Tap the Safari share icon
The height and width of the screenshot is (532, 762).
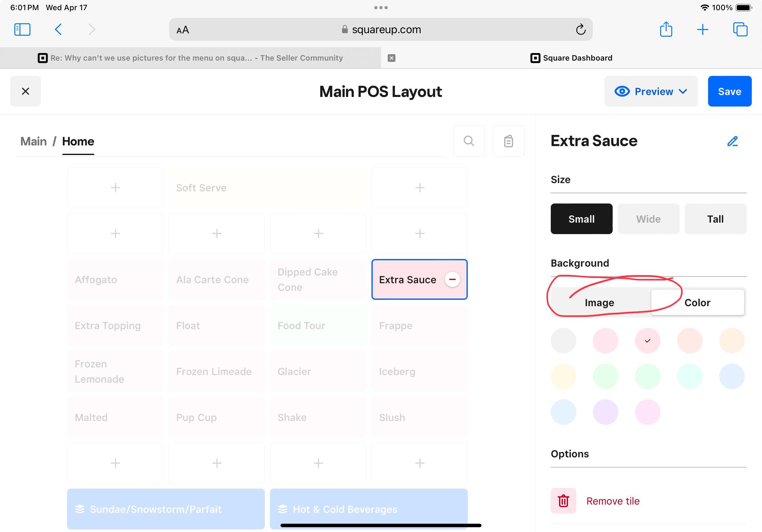[666, 29]
